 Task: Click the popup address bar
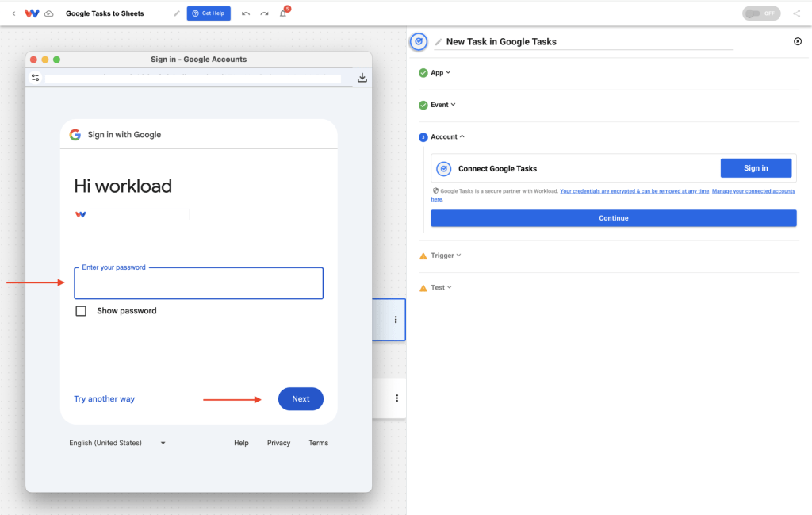[x=193, y=79]
